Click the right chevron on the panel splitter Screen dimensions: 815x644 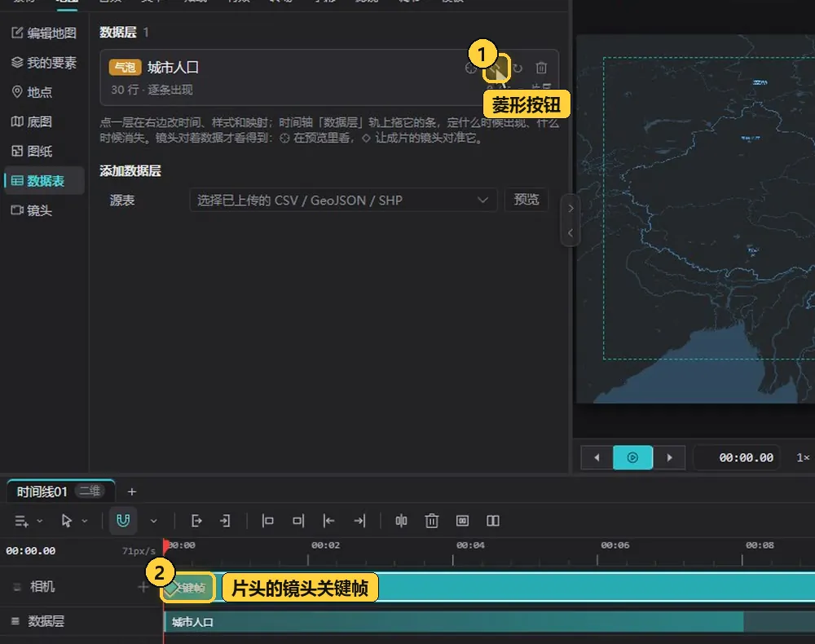tap(570, 209)
